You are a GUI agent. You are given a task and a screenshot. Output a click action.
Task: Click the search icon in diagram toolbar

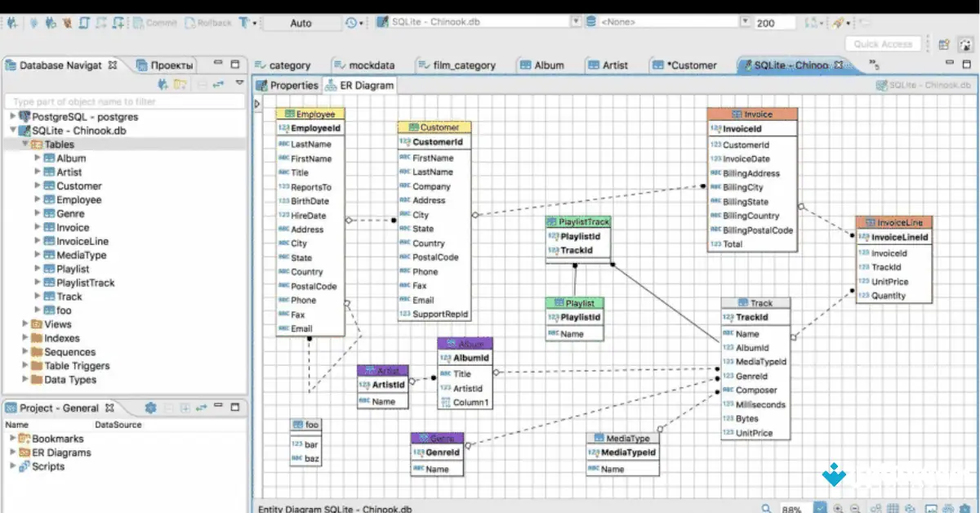click(766, 508)
